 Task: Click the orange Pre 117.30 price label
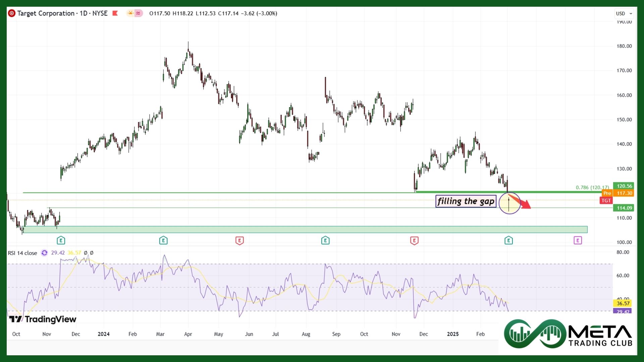click(619, 193)
